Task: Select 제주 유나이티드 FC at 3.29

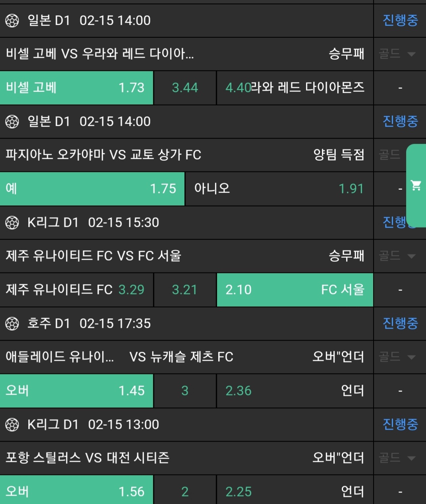Action: [76, 290]
